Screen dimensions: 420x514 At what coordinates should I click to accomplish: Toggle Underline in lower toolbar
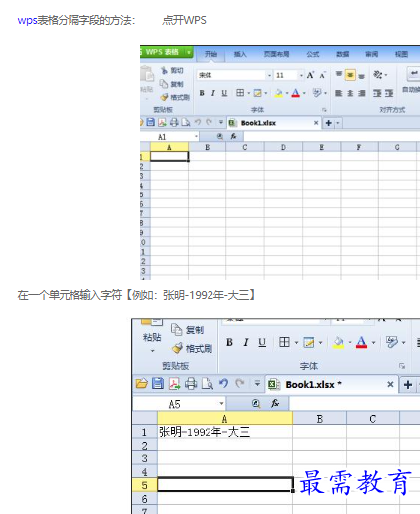262,342
